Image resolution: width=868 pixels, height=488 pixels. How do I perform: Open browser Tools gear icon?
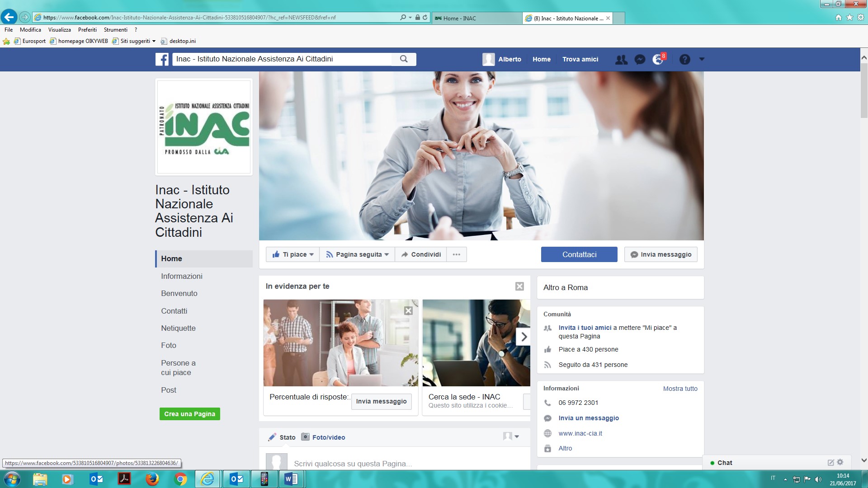click(x=861, y=18)
